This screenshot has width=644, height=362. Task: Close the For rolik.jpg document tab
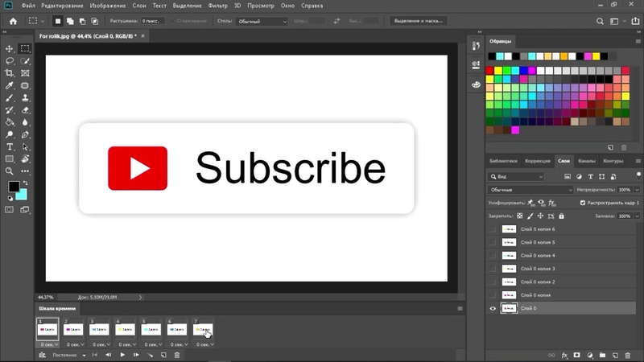tap(143, 36)
